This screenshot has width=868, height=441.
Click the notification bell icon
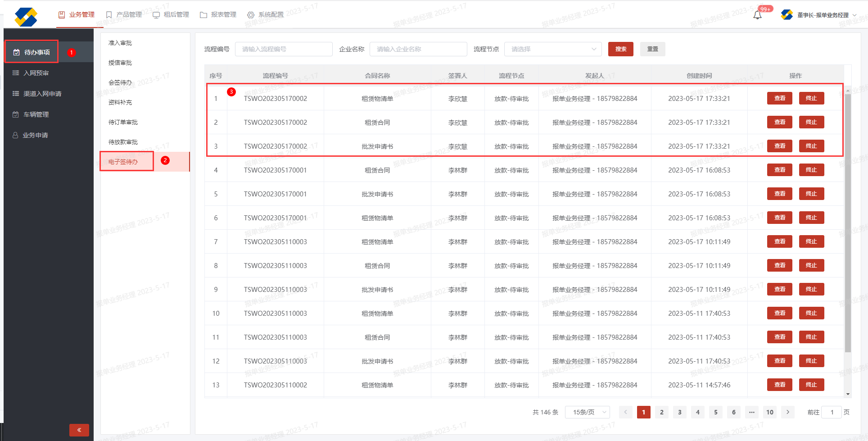(757, 15)
